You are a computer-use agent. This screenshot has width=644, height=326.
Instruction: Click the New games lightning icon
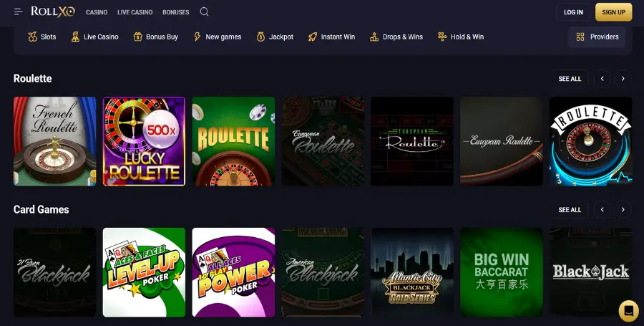pos(197,37)
